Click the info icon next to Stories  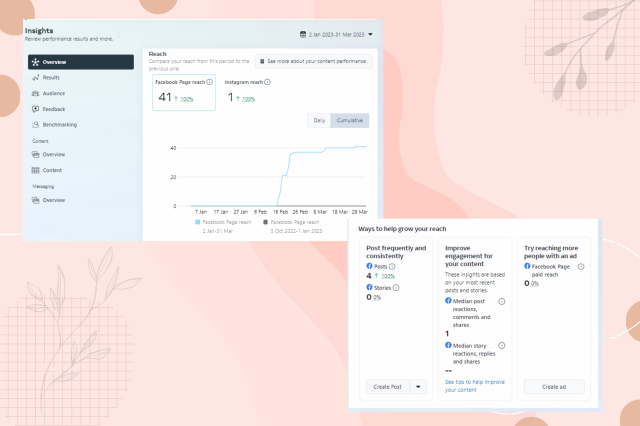(396, 288)
